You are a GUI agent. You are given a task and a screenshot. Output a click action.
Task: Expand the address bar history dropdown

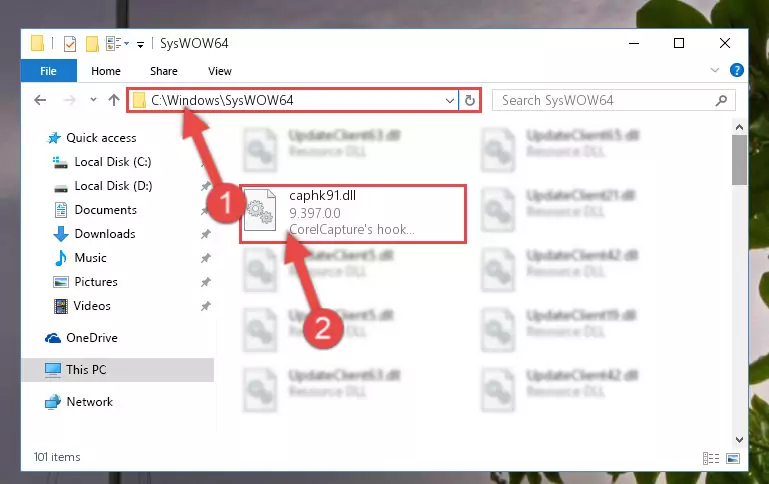click(449, 101)
